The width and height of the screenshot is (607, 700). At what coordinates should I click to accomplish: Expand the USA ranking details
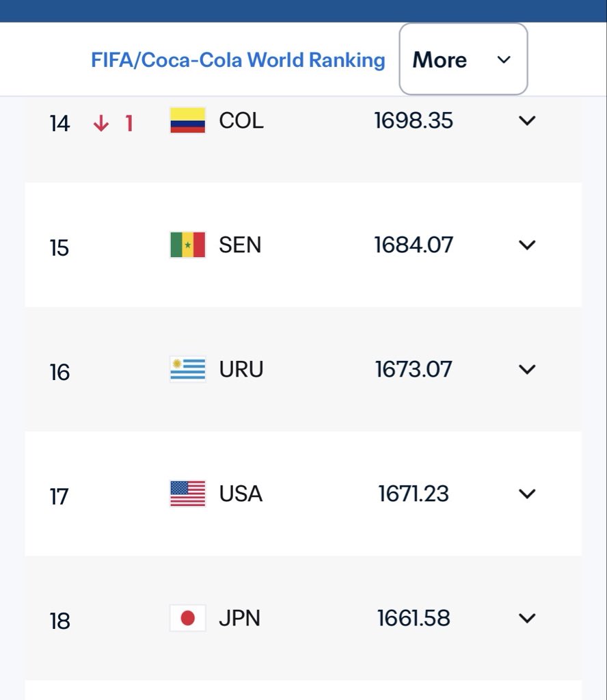(x=527, y=494)
